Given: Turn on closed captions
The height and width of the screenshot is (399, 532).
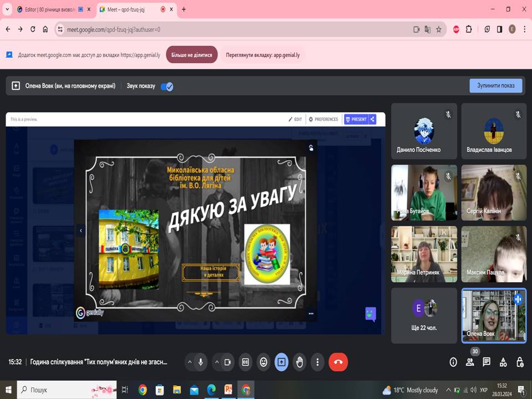Looking at the screenshot, I should coord(245,362).
